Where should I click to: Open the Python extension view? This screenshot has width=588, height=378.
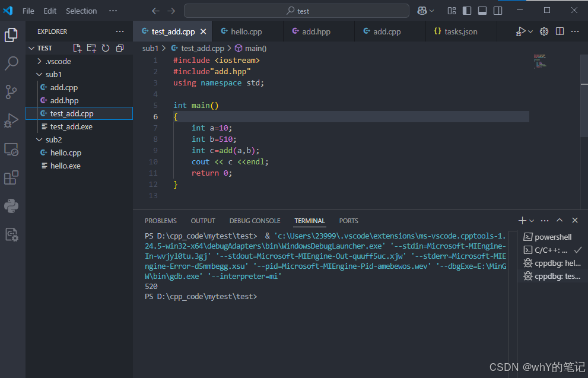tap(11, 206)
